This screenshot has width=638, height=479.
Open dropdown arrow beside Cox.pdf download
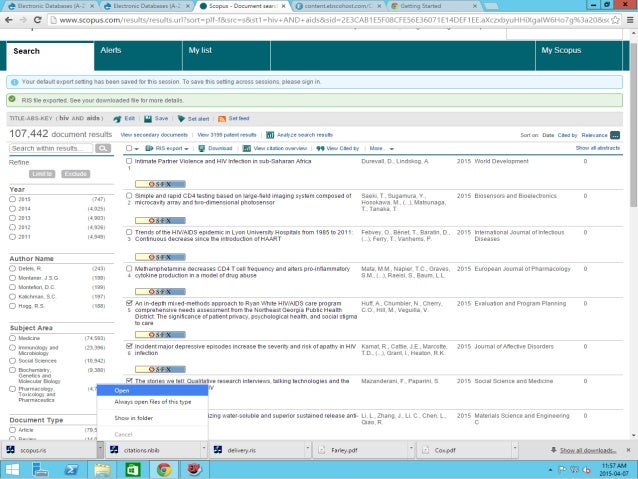point(515,450)
